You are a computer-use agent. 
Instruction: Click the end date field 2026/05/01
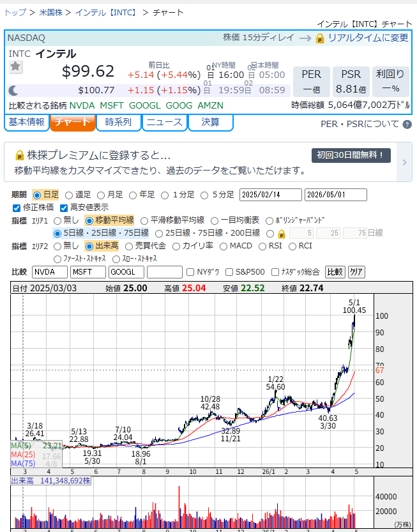335,195
